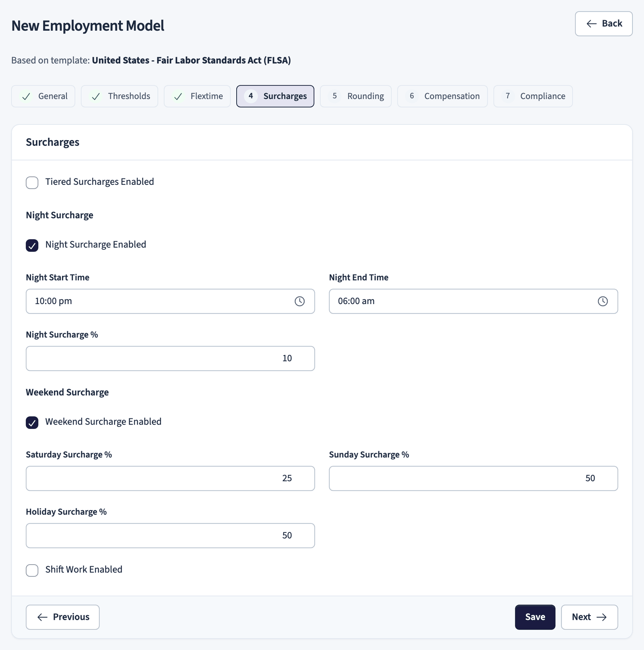Open the Flextime tab
This screenshot has height=650, width=644.
click(x=197, y=96)
